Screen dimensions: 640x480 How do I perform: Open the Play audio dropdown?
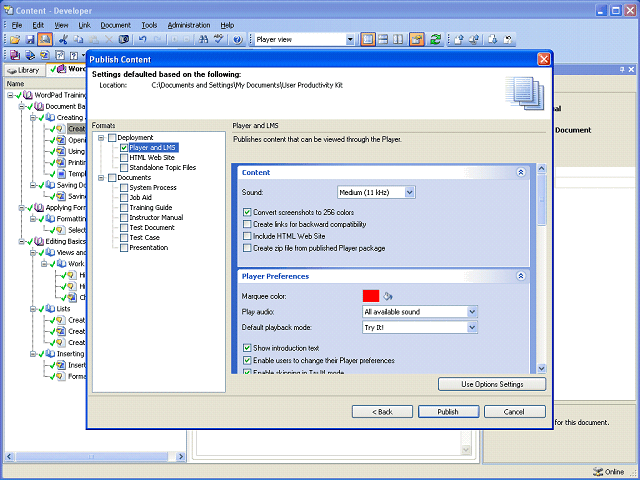click(x=472, y=312)
